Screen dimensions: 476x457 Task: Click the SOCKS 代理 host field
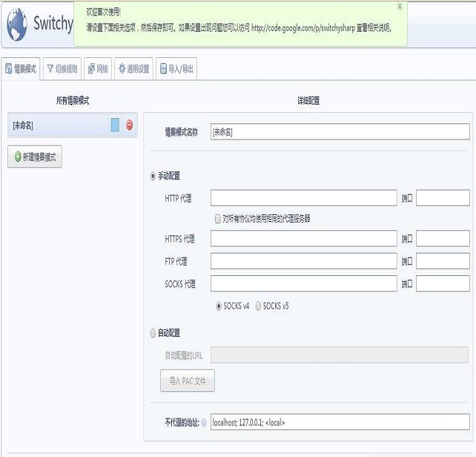point(303,284)
